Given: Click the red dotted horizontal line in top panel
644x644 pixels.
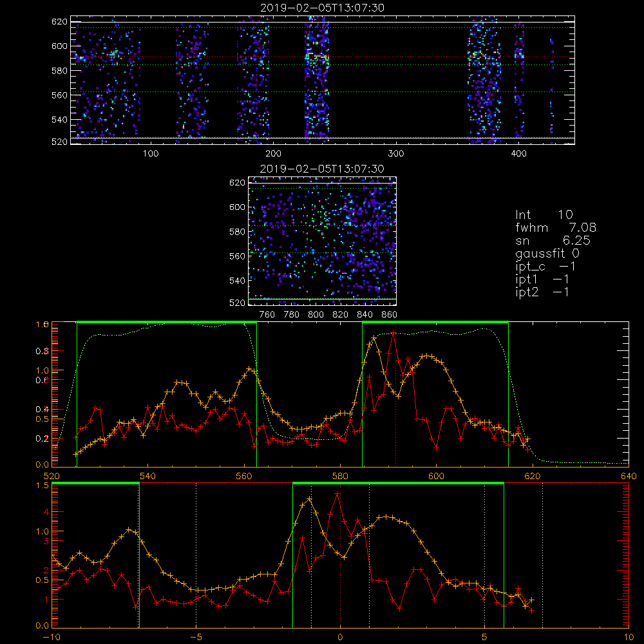Looking at the screenshot, I should [323, 56].
